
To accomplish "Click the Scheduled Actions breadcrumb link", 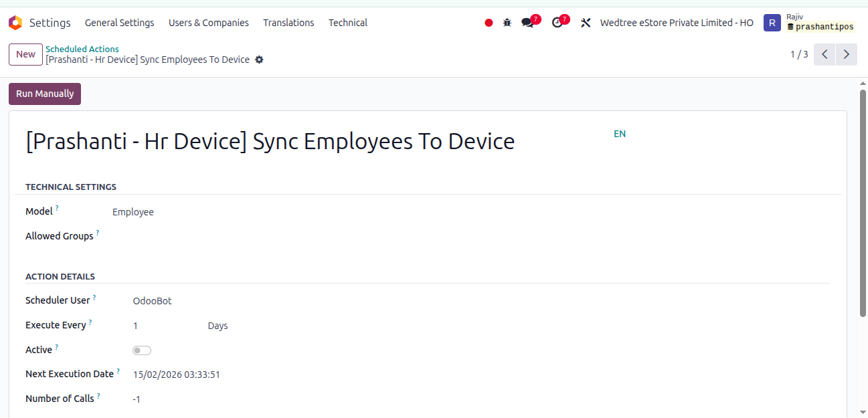I will coord(82,49).
